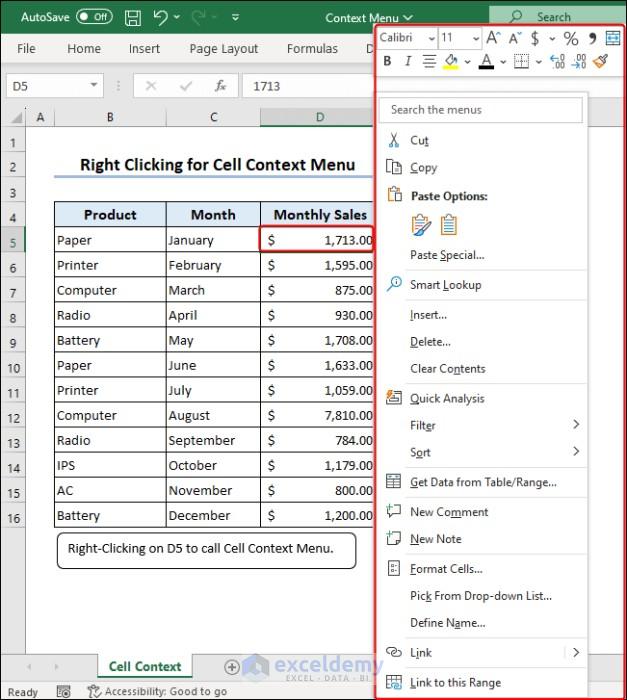The height and width of the screenshot is (700, 627).
Task: Choose Clear Contents in context menu
Action: click(482, 369)
